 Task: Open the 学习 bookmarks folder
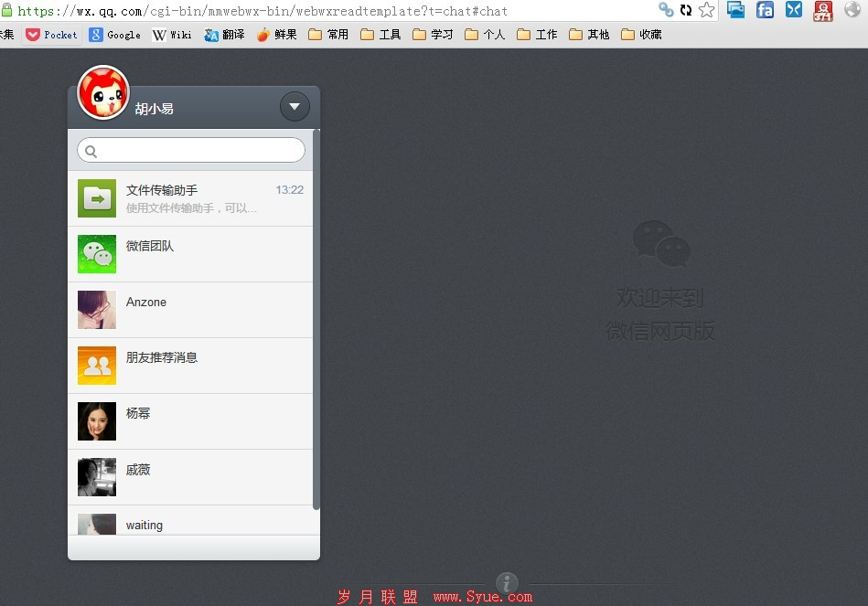(x=433, y=35)
